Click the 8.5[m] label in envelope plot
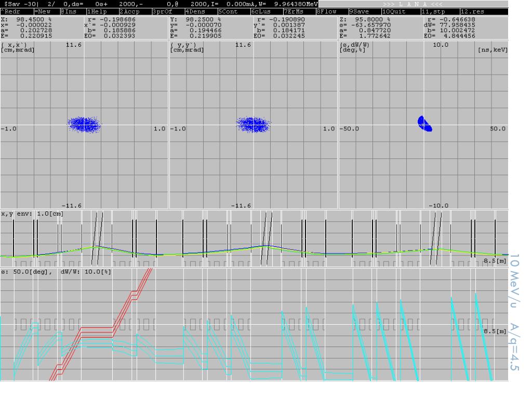Image resolution: width=532 pixels, height=399 pixels. click(495, 261)
